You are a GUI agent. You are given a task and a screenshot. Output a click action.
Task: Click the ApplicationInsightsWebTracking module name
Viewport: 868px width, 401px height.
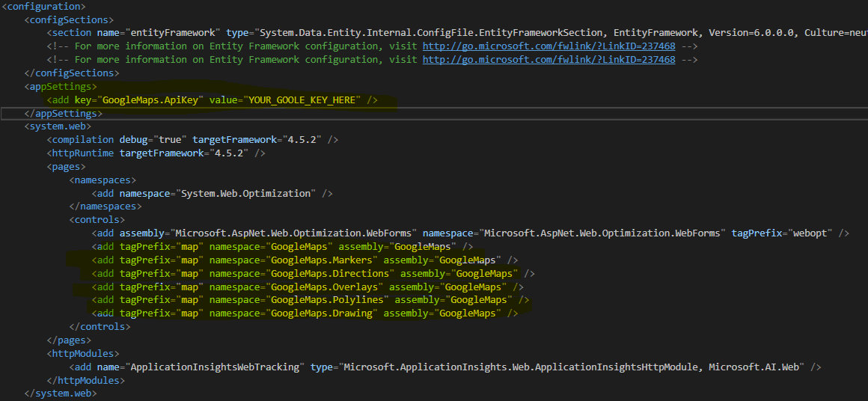(x=216, y=367)
